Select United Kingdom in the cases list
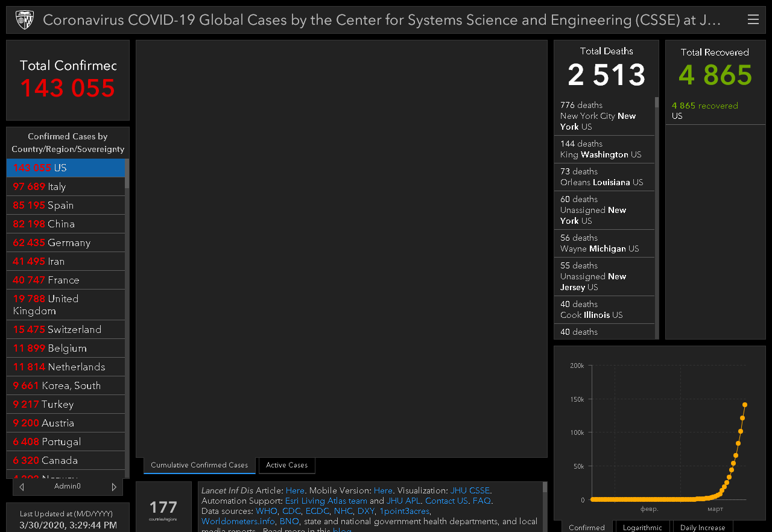This screenshot has height=532, width=772. [66, 305]
